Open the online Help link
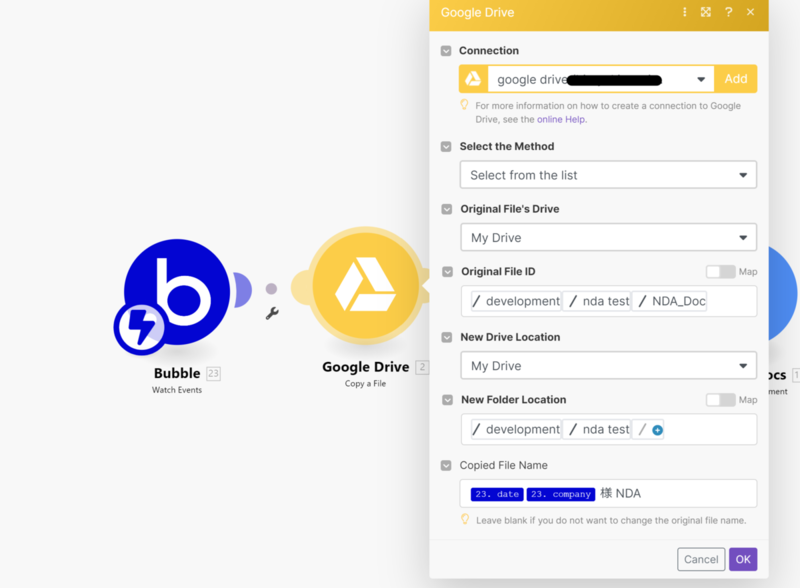800x588 pixels. coord(561,119)
